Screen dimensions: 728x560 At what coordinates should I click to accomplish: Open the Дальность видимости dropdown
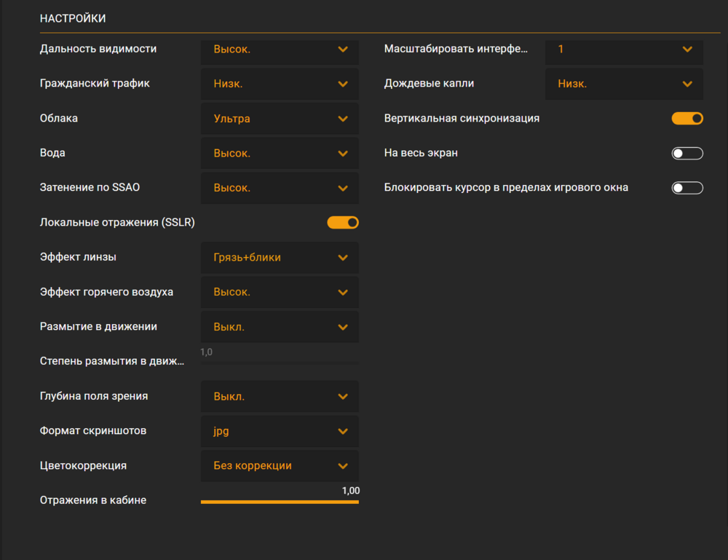280,50
